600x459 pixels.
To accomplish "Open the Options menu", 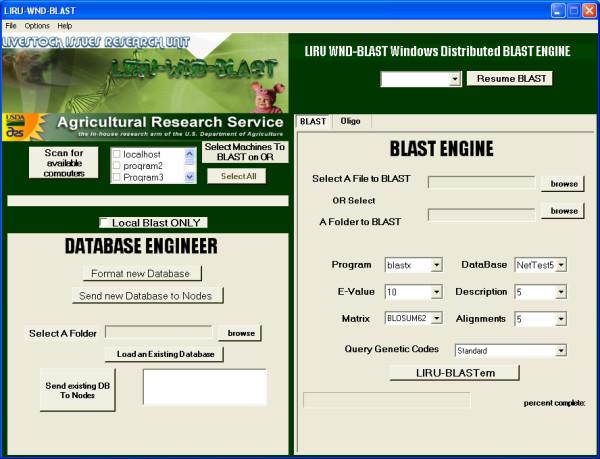I will (x=37, y=25).
